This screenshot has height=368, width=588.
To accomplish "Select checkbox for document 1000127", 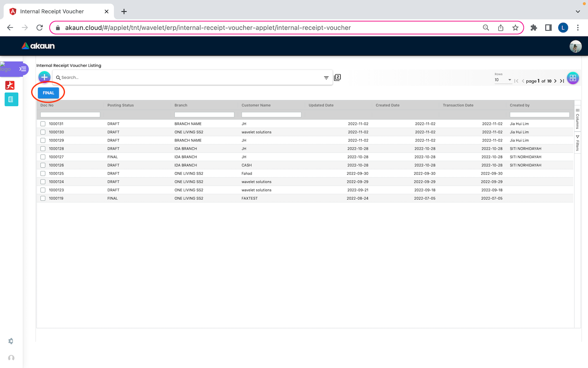I will 43,157.
